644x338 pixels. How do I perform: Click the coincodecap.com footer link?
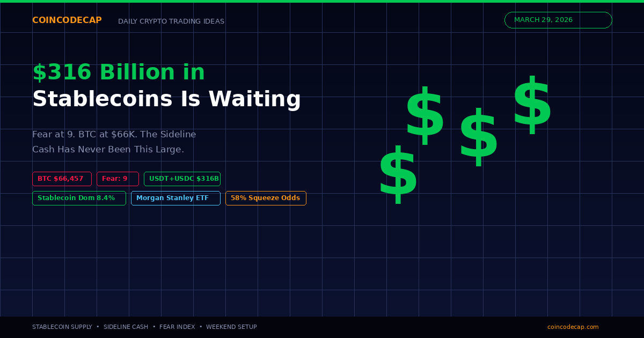coord(573,327)
